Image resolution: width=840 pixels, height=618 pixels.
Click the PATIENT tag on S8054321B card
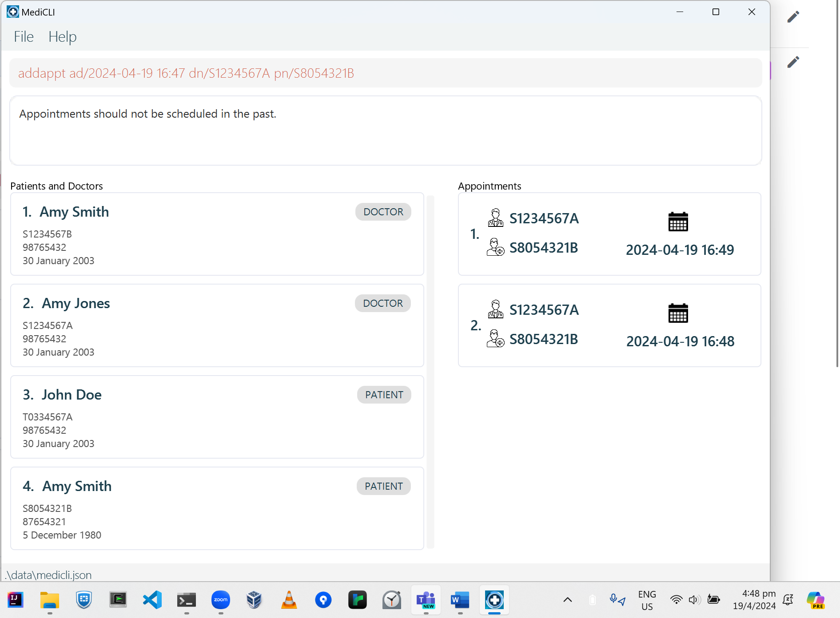point(384,486)
